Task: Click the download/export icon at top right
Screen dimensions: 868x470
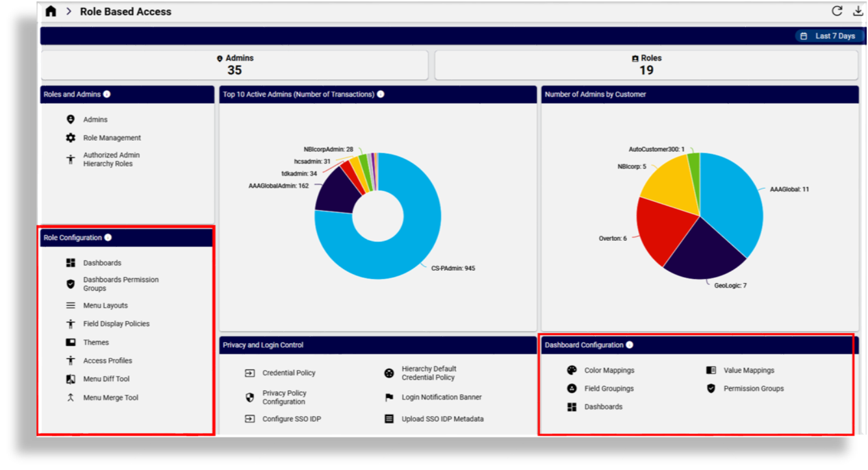Action: point(858,11)
